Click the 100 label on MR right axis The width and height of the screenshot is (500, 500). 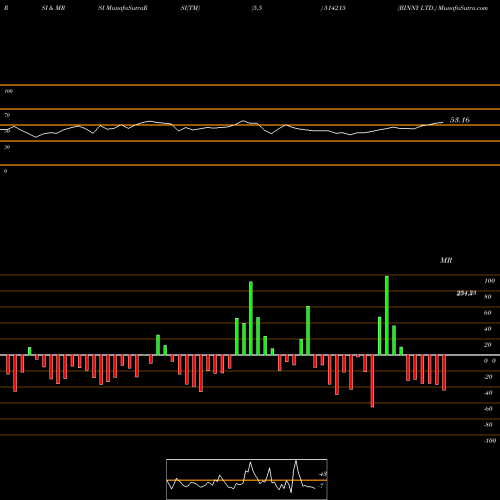pyautogui.click(x=489, y=281)
